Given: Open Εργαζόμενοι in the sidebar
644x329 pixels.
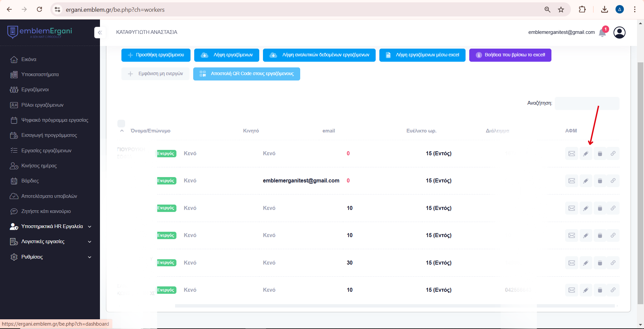Looking at the screenshot, I should pyautogui.click(x=35, y=90).
